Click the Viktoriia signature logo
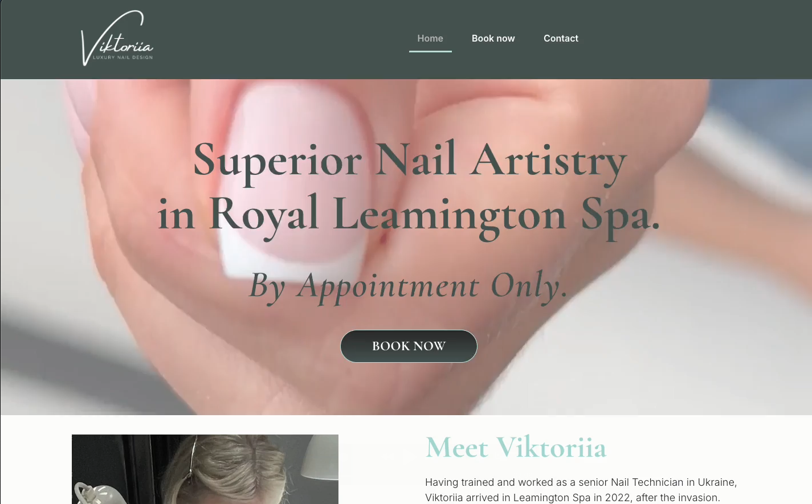Viewport: 812px width, 504px height. 117,38
